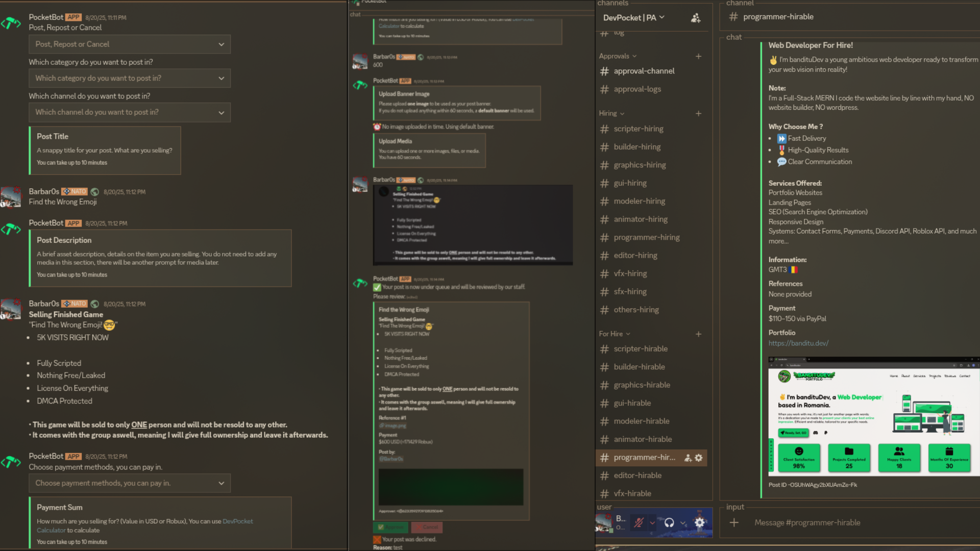
Task: Add channel to Approvals category
Action: pos(698,56)
